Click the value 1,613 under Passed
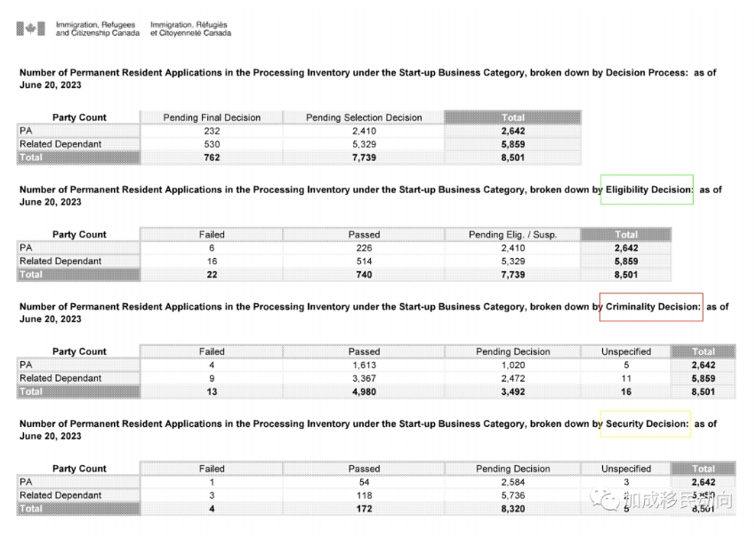This screenshot has width=756, height=539. [x=364, y=365]
